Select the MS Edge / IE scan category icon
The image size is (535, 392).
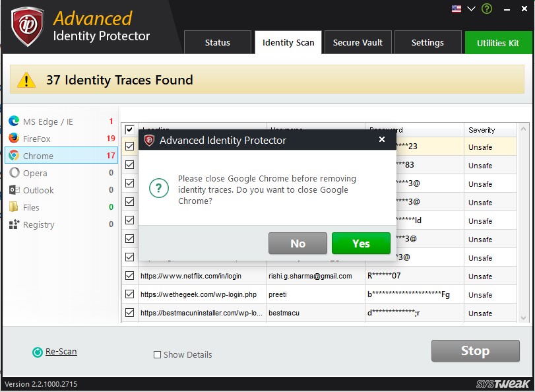coord(15,121)
